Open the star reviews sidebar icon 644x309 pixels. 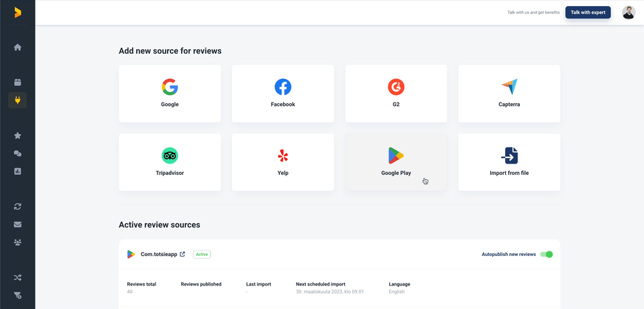tap(17, 135)
